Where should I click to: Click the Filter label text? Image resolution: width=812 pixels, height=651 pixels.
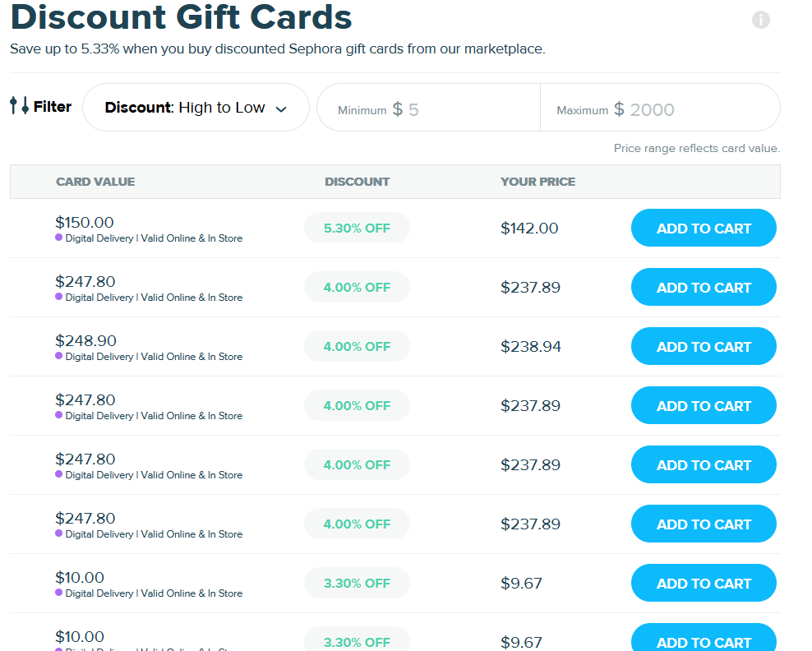point(53,107)
